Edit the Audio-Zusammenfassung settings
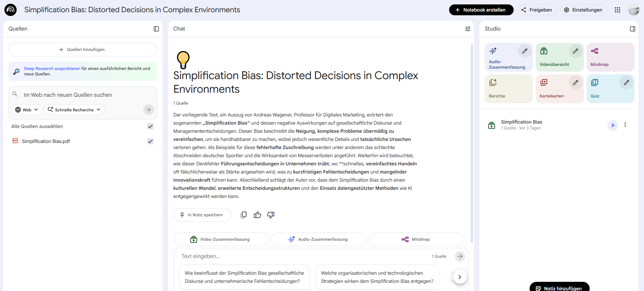644x291 pixels. [525, 51]
